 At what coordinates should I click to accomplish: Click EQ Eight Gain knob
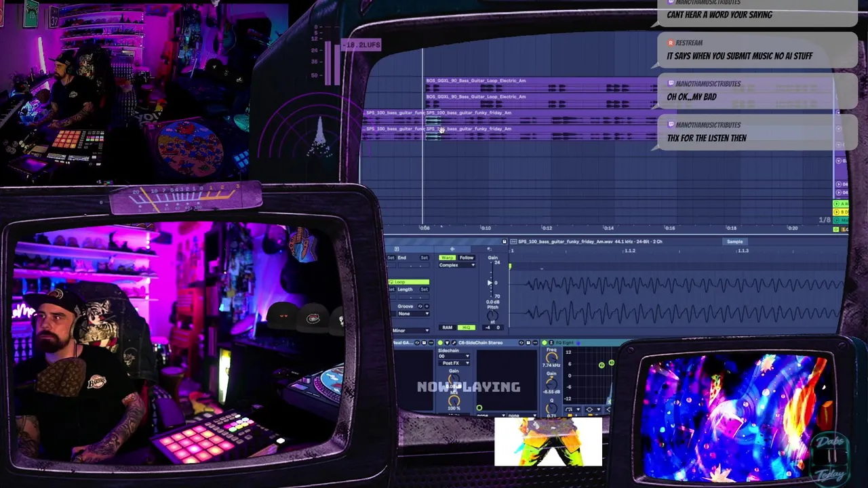click(552, 383)
